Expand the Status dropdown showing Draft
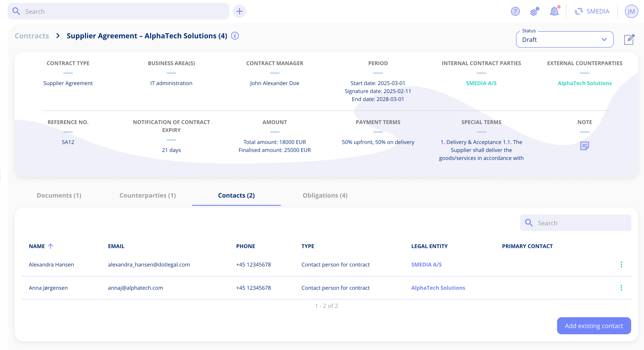The width and height of the screenshot is (644, 350). (565, 39)
